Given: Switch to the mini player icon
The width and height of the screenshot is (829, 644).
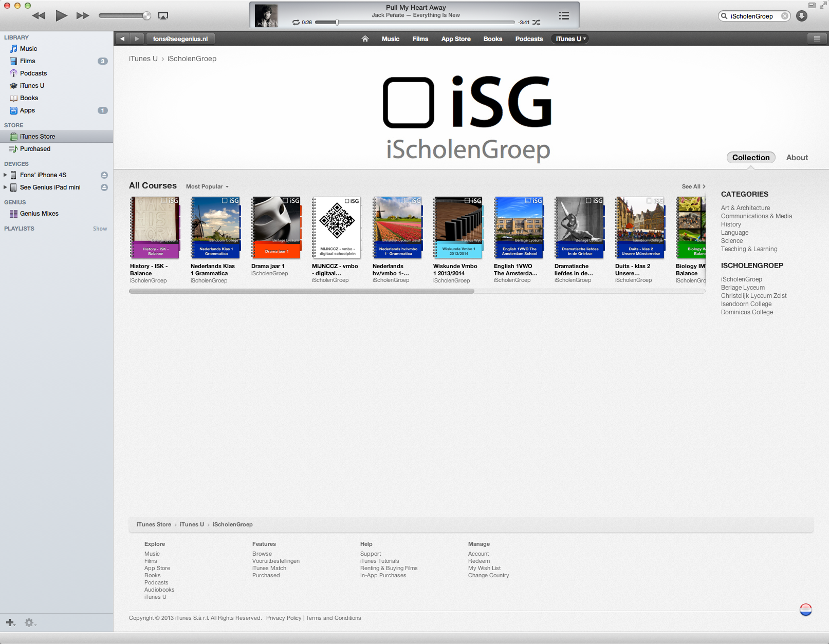Looking at the screenshot, I should click(x=812, y=5).
